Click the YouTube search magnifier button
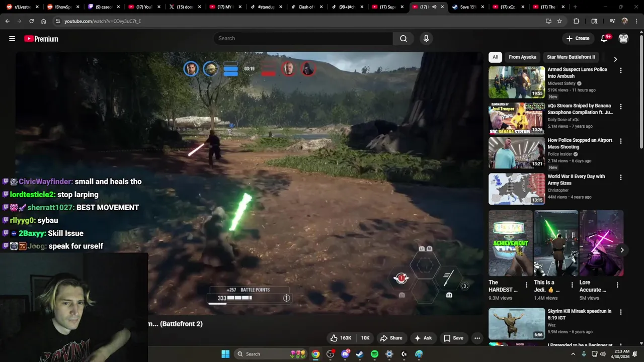The width and height of the screenshot is (644, 362). [x=404, y=38]
